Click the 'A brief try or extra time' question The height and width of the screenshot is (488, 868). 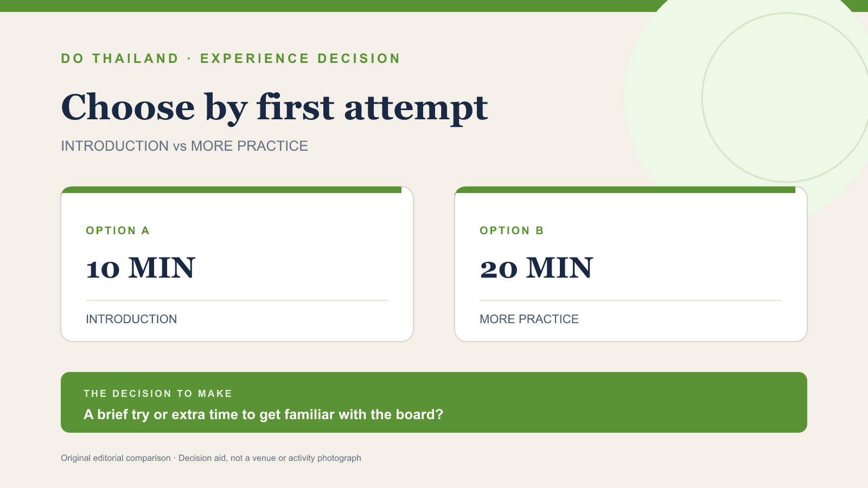click(264, 415)
